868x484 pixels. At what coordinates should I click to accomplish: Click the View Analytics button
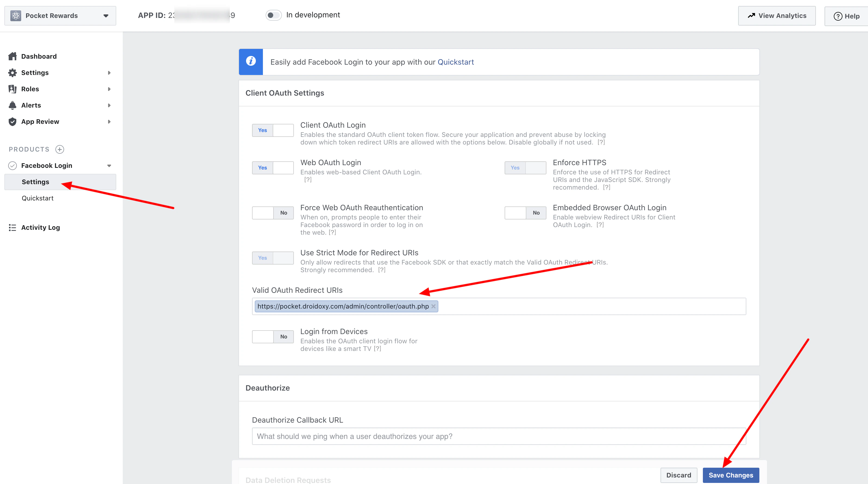coord(777,15)
